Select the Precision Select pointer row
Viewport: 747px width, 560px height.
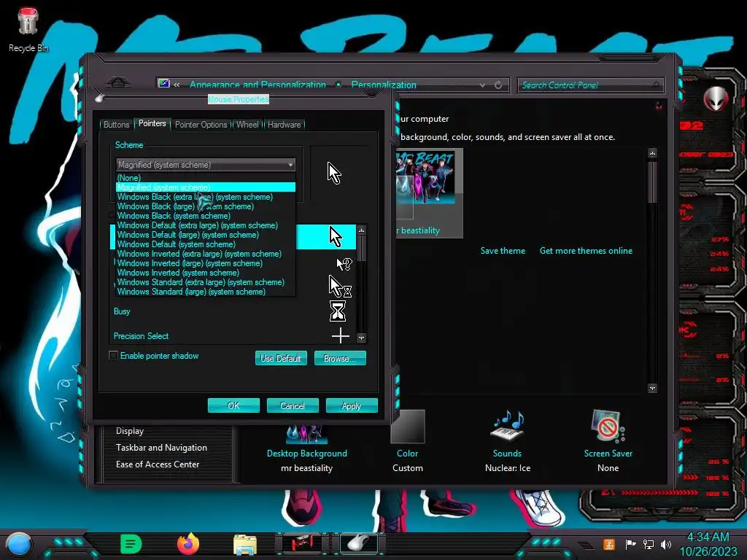click(233, 335)
